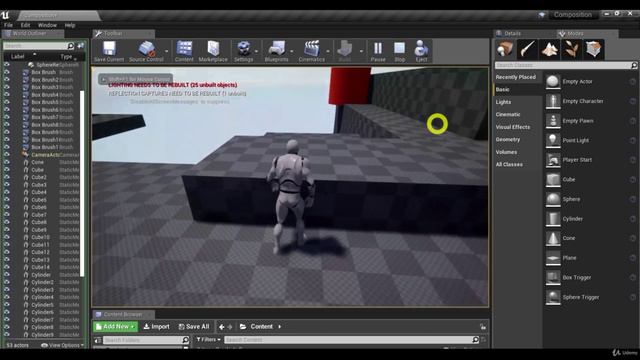Click the Cinematics clapperboard icon
640x360 pixels.
[312, 48]
